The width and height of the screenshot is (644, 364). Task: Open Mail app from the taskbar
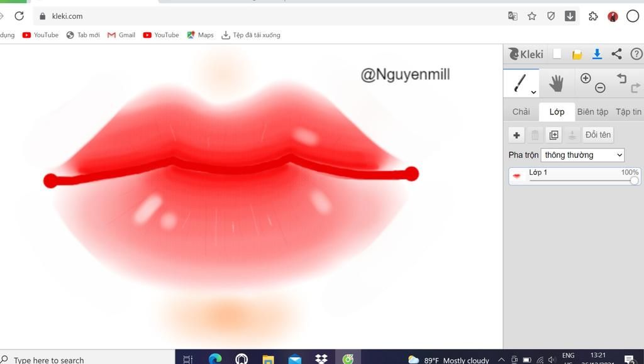pyautogui.click(x=294, y=360)
